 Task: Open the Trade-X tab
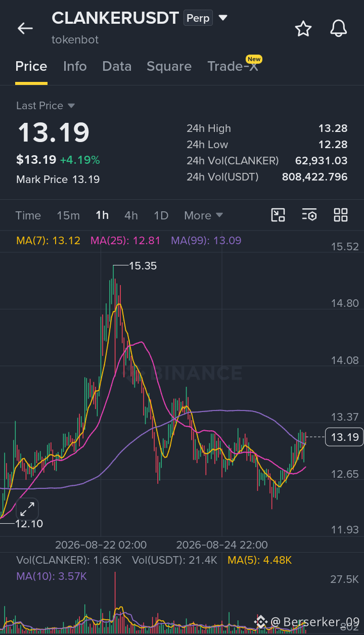pos(233,66)
